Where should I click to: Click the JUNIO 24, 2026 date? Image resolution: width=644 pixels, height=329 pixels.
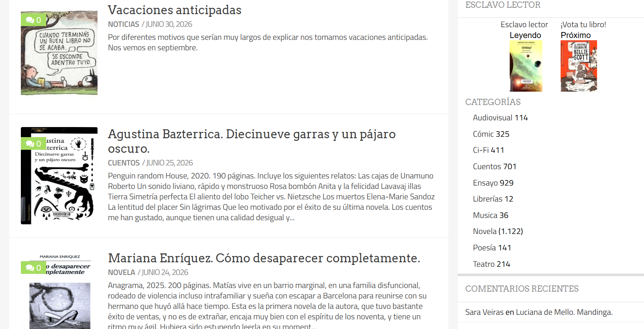[x=165, y=272]
